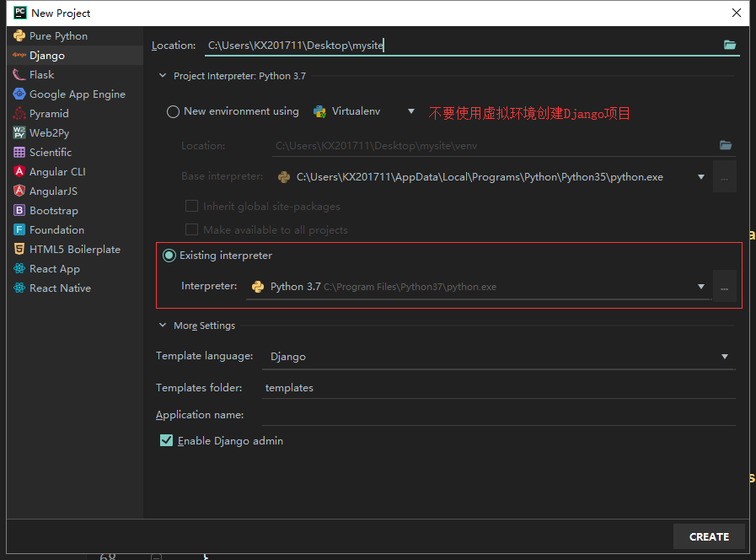Browse for venv location folder icon
Viewport: 756px width, 560px height.
pyautogui.click(x=726, y=145)
